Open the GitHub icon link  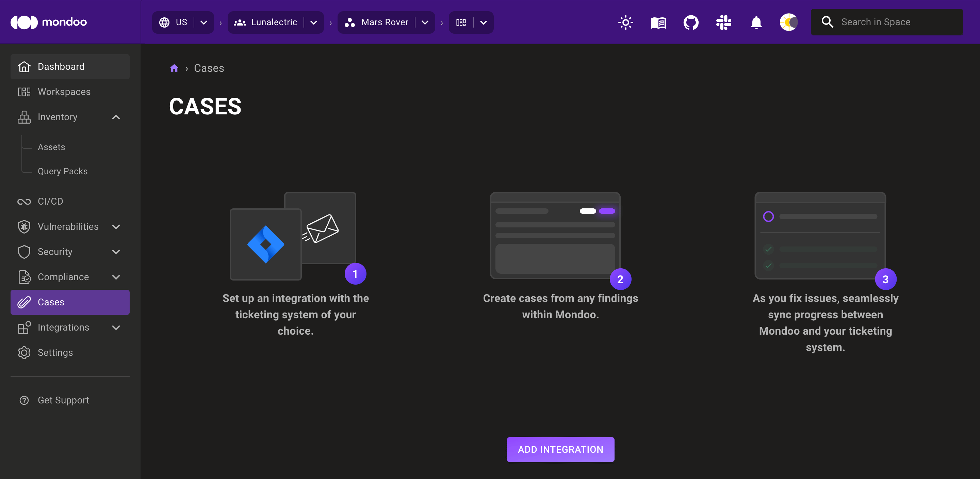click(691, 22)
